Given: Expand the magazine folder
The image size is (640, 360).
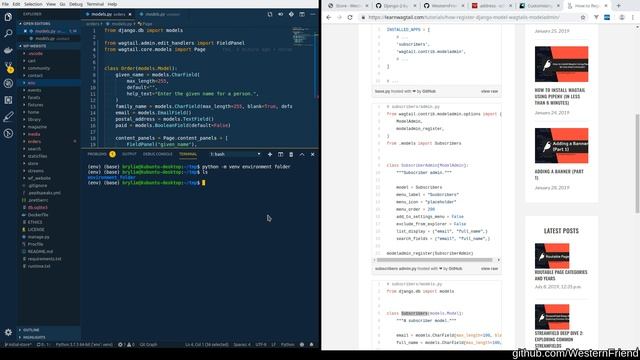Looking at the screenshot, I should (x=37, y=127).
